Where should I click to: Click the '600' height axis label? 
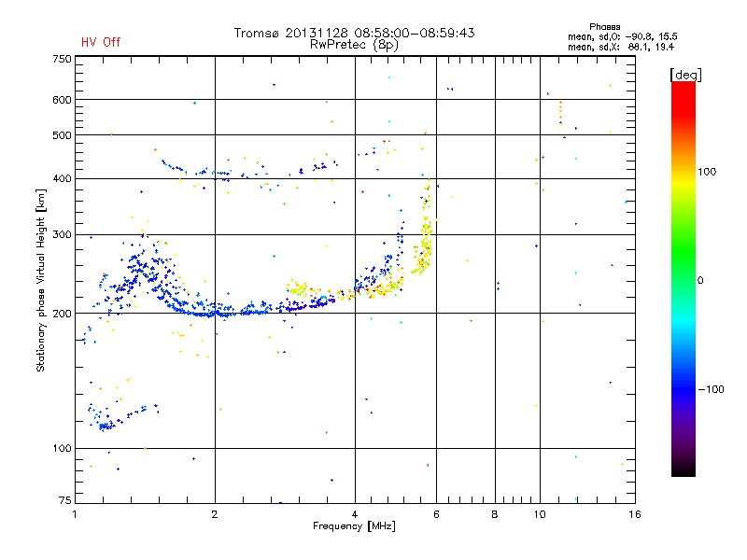[x=62, y=100]
